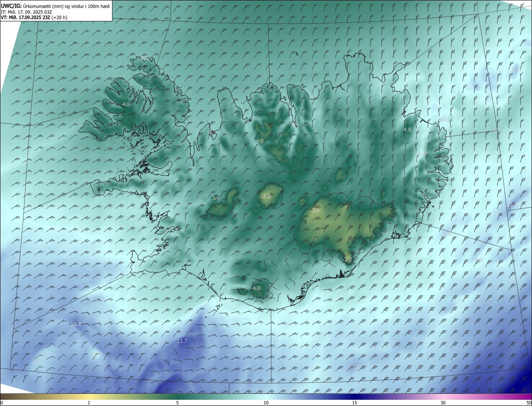The image size is (532, 406).
Task: Click the faint 10.6 value off the northeast coast
Action: [x=444, y=120]
